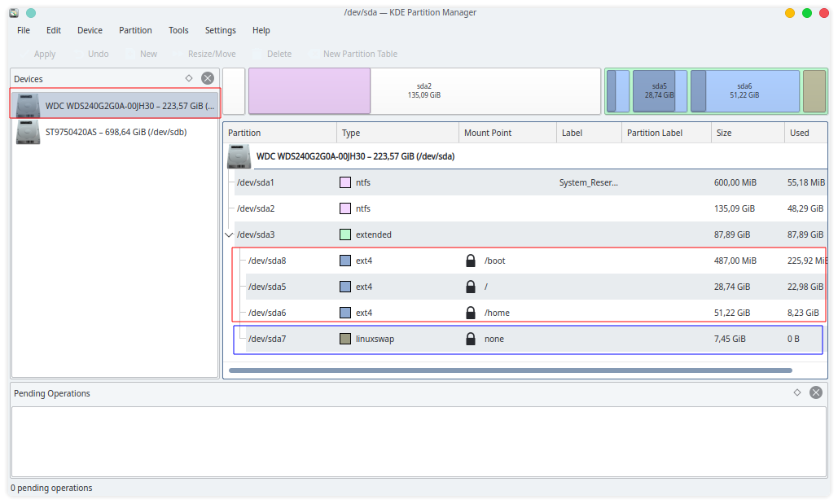Open the Tools menu
Screen dimensions: 838x504
tap(178, 30)
